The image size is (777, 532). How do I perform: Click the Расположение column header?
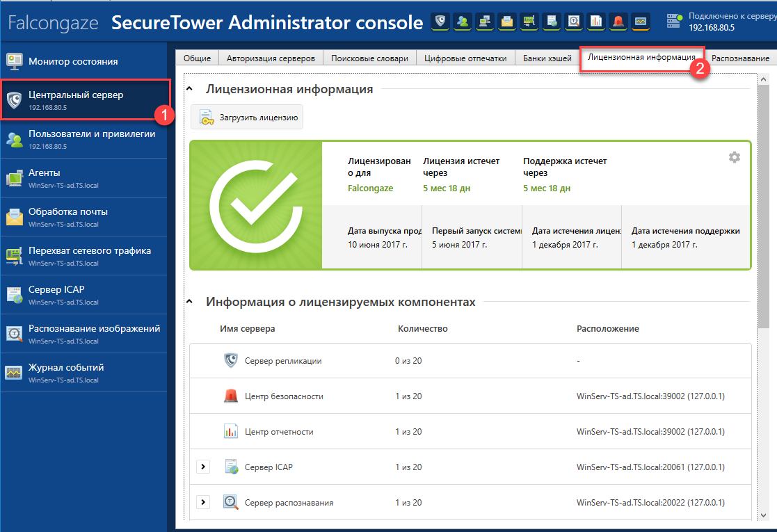pyautogui.click(x=607, y=328)
